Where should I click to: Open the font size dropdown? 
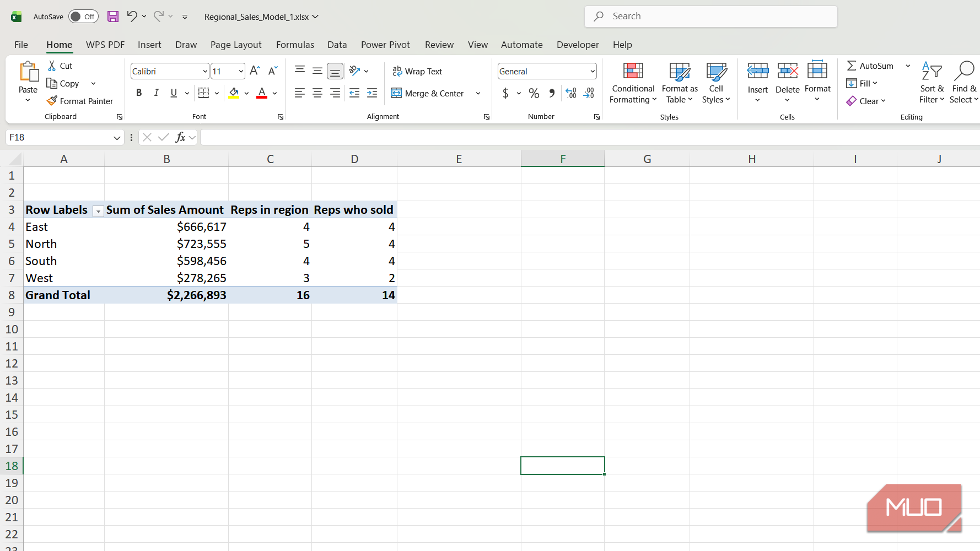pyautogui.click(x=241, y=71)
